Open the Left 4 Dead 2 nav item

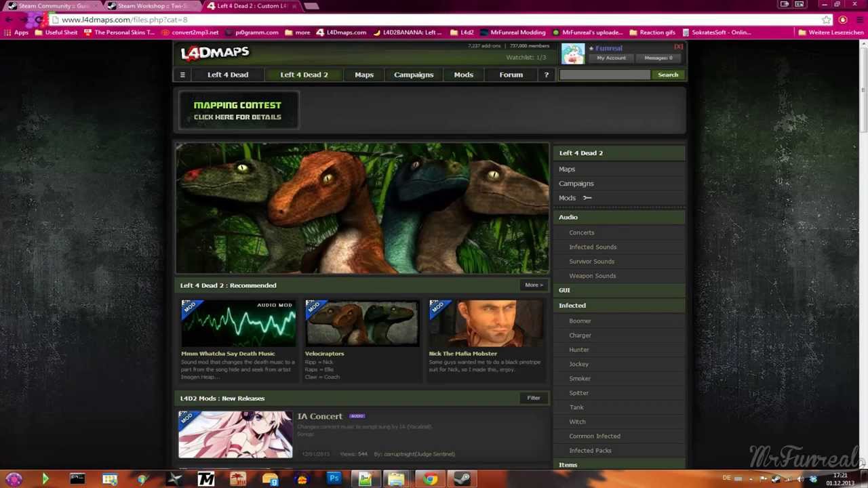304,75
